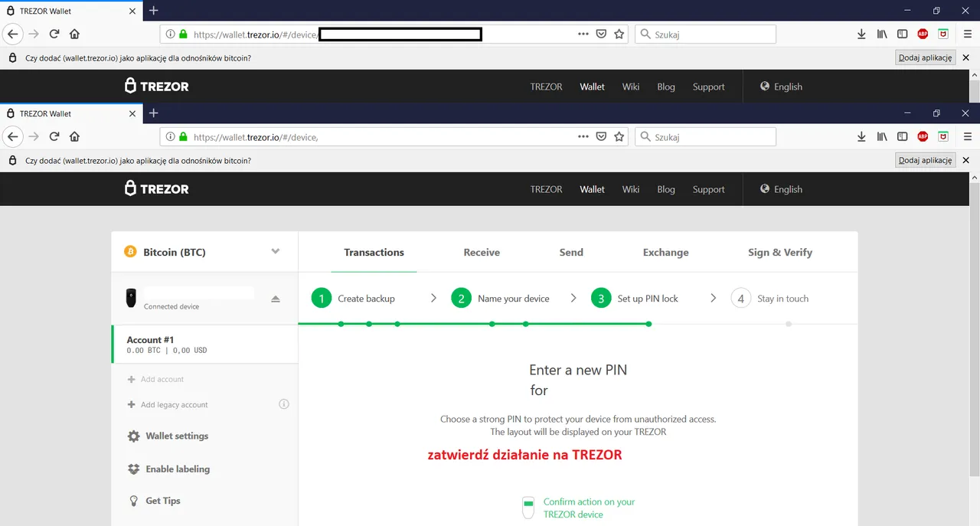Go back in the lower browser window
Viewport: 980px width, 526px height.
coord(12,137)
